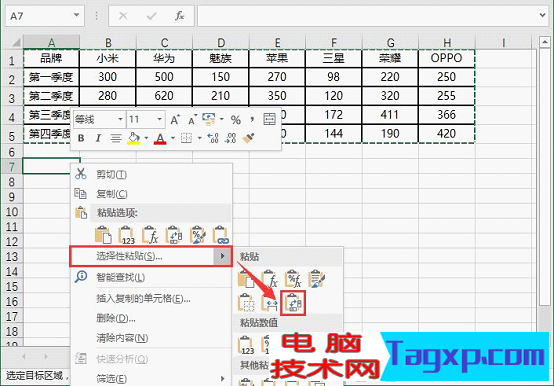The image size is (554, 386).
Task: Click inside the formula bar input
Action: click(x=367, y=16)
